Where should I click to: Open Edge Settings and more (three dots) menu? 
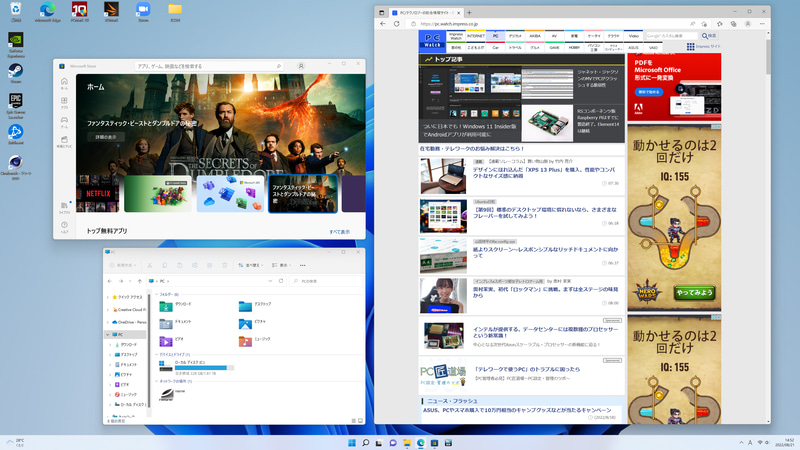coord(762,24)
